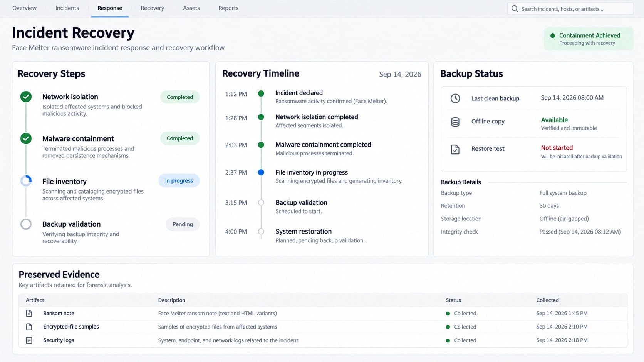Click the File inventory step title
Viewport: 644px width, 362px height.
point(64,181)
